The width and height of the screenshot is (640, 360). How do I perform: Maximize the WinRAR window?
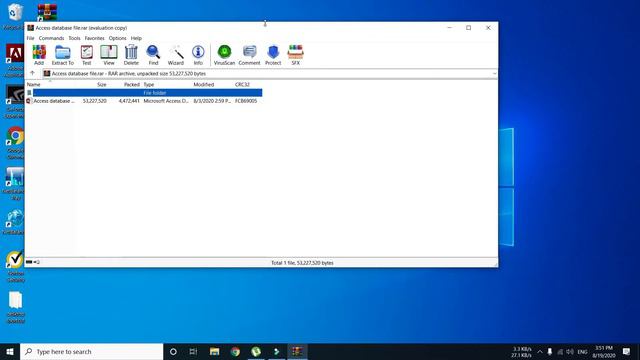(x=469, y=28)
